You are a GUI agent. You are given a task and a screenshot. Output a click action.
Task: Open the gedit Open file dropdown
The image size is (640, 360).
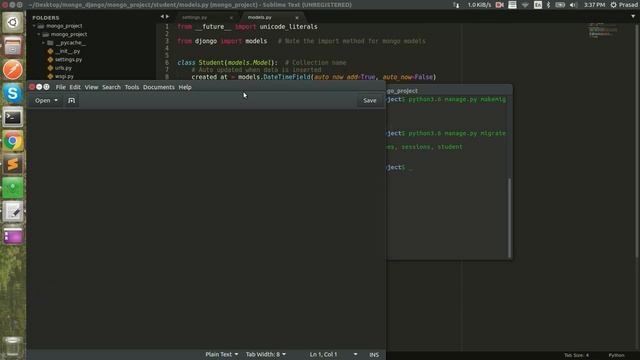46,100
